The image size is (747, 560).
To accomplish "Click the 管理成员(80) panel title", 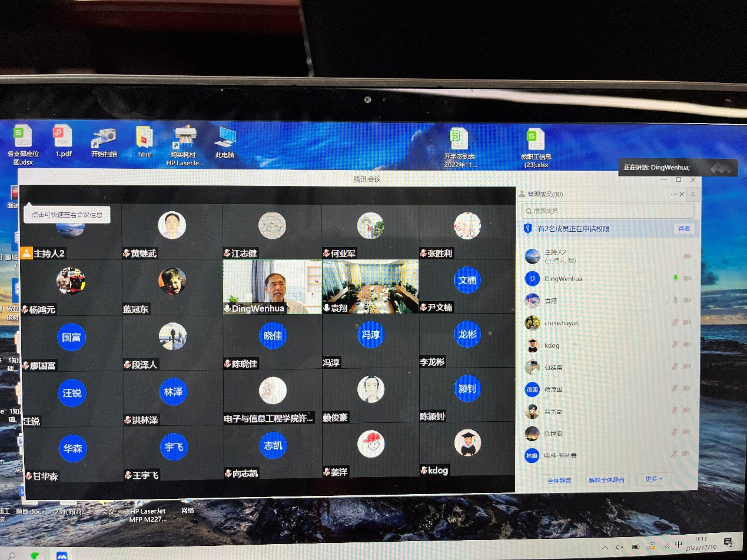I will click(x=545, y=194).
